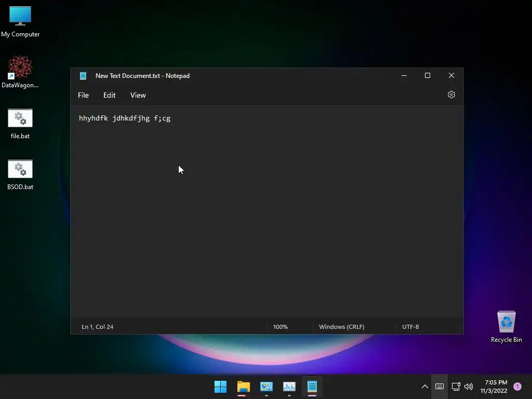Image resolution: width=532 pixels, height=399 pixels.
Task: Click 'Ln 1, Col 24' status entry
Action: (x=97, y=327)
